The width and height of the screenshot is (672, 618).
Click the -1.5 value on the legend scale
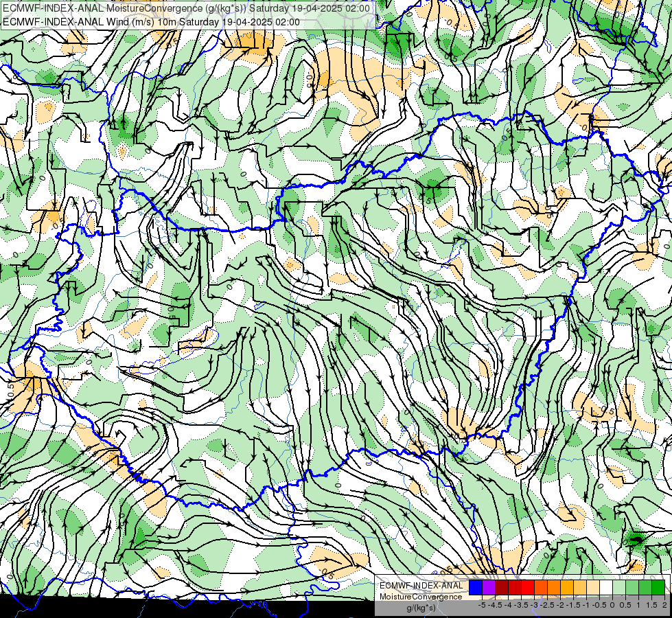click(x=573, y=605)
